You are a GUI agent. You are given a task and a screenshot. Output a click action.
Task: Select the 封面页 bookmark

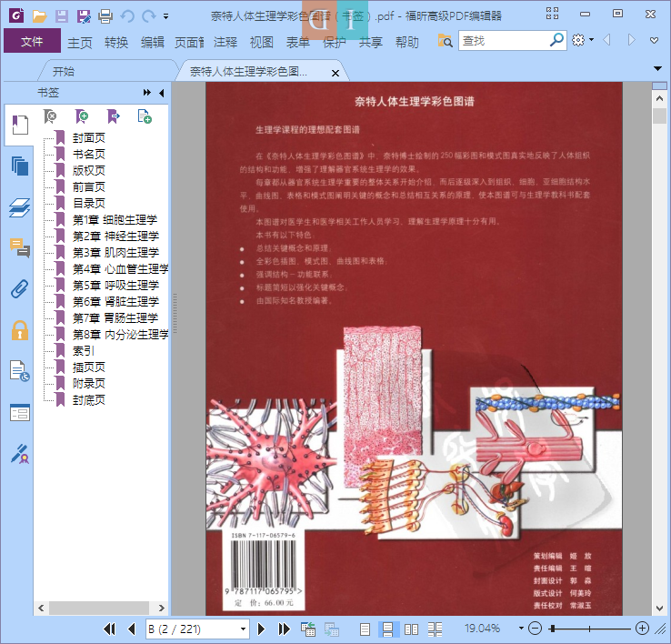point(88,138)
